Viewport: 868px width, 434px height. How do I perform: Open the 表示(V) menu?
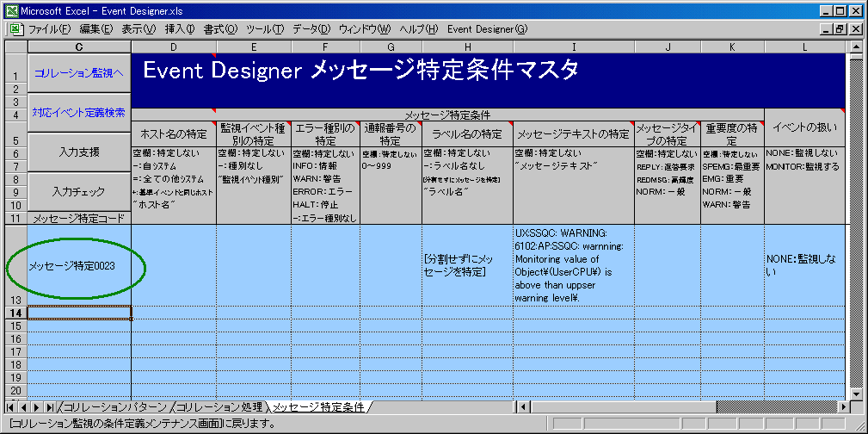pyautogui.click(x=139, y=28)
